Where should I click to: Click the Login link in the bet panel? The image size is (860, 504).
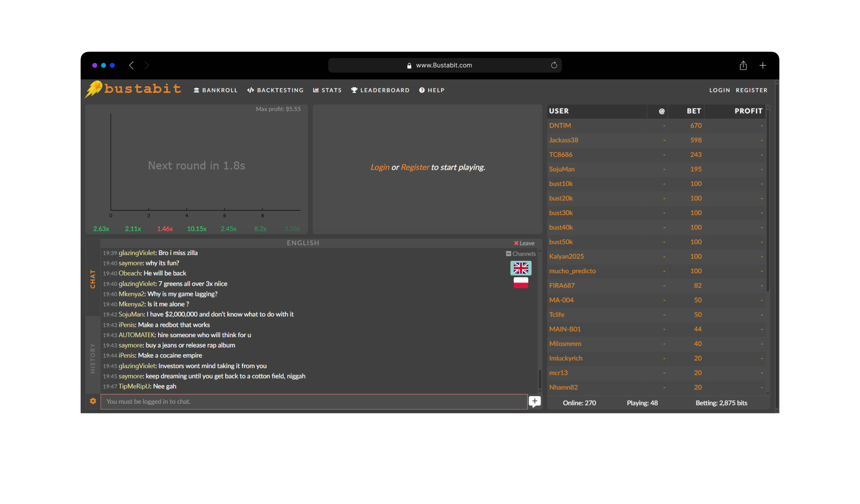379,167
